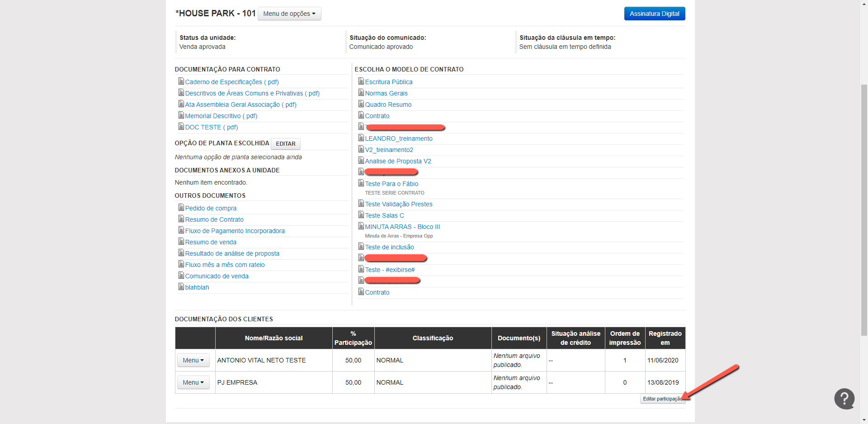Screen dimensions: 868x424
Task: Expand Menu for PJ EMPRESA row
Action: coord(193,382)
